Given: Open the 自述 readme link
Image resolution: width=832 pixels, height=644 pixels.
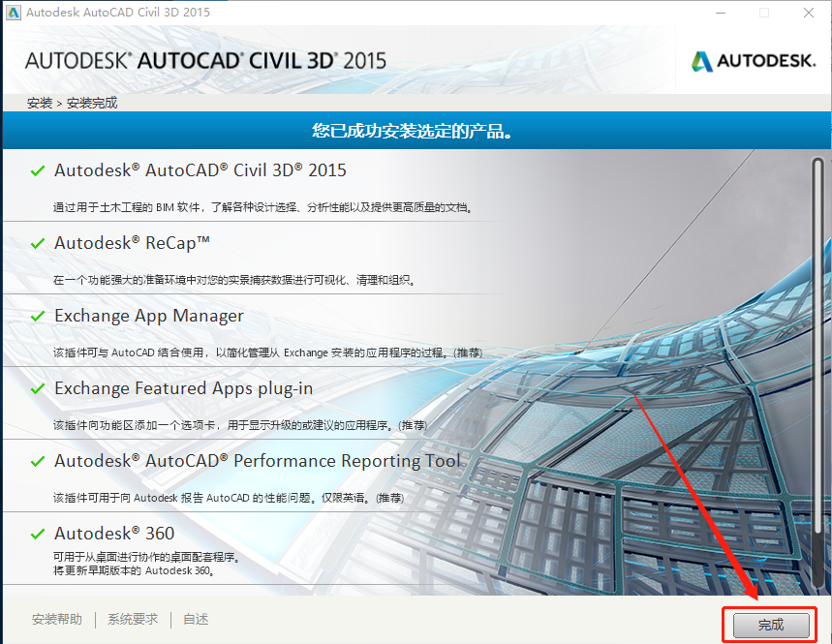Looking at the screenshot, I should 196,619.
